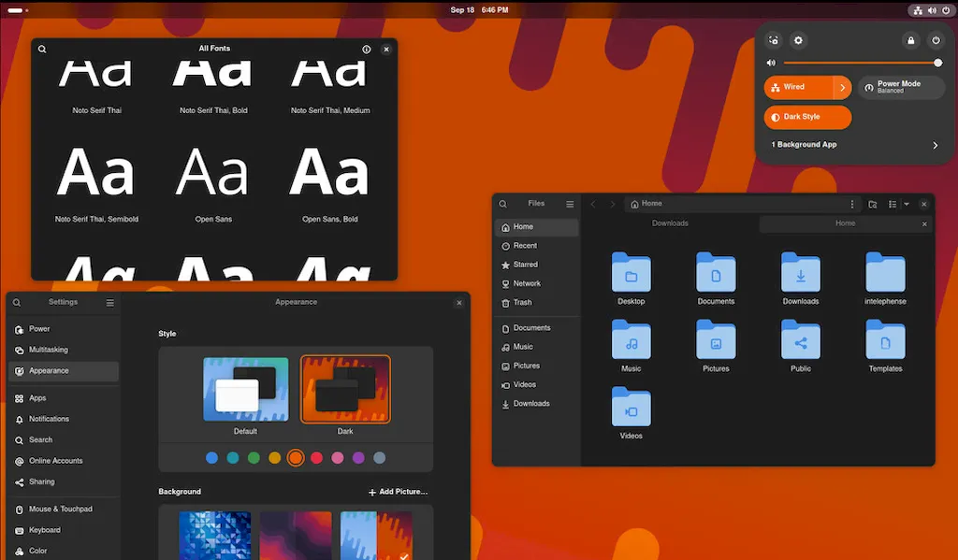Open the Music folder icon in grid

pos(631,339)
